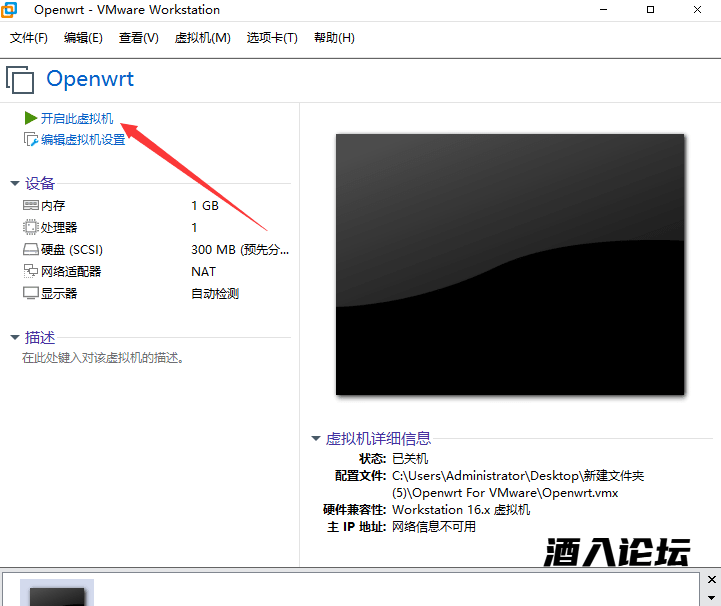Click the black VM screen preview
The image size is (721, 606).
click(510, 264)
